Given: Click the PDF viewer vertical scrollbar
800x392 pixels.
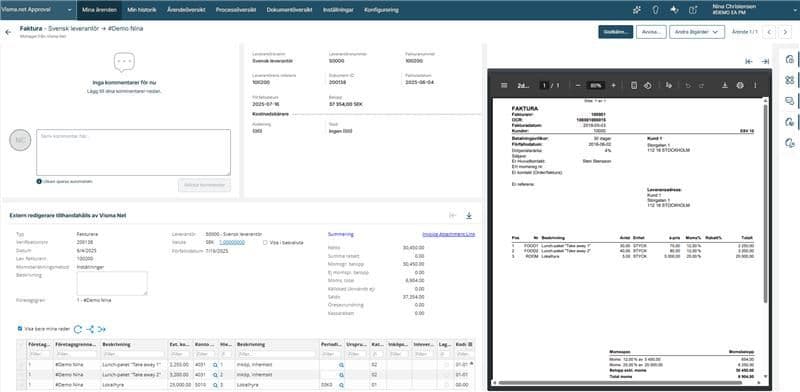Looking at the screenshot, I should pos(765,204).
